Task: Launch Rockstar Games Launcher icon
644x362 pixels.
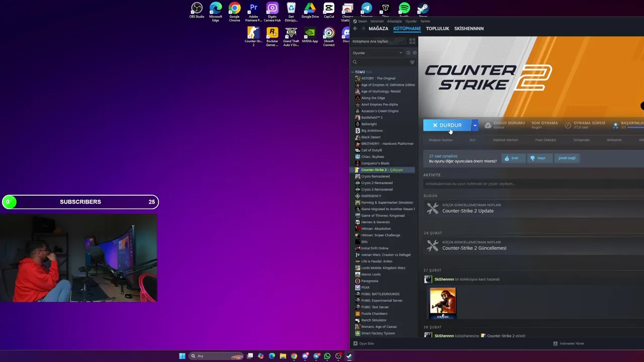Action: point(272,37)
